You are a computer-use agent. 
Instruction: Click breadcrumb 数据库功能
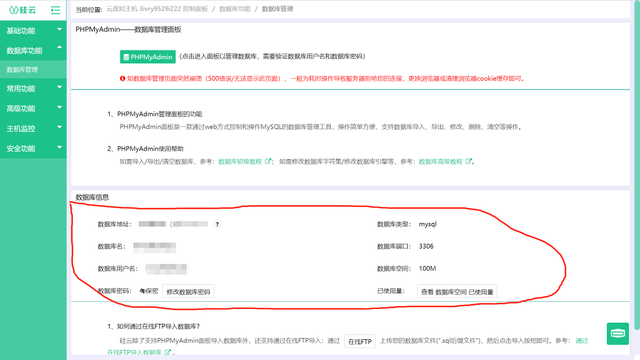pyautogui.click(x=235, y=9)
